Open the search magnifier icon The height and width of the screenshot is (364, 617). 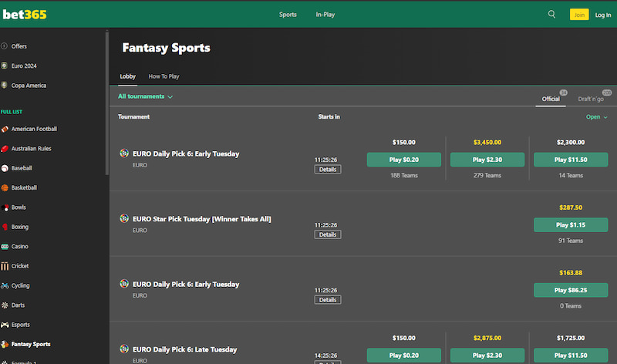point(551,14)
